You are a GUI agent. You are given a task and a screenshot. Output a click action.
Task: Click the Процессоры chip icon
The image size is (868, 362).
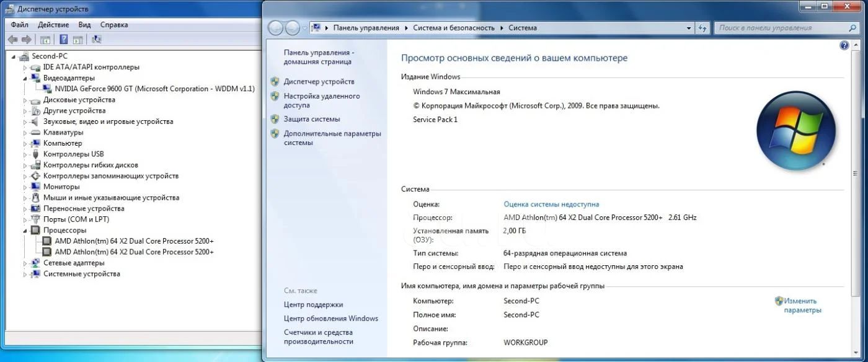(35, 230)
